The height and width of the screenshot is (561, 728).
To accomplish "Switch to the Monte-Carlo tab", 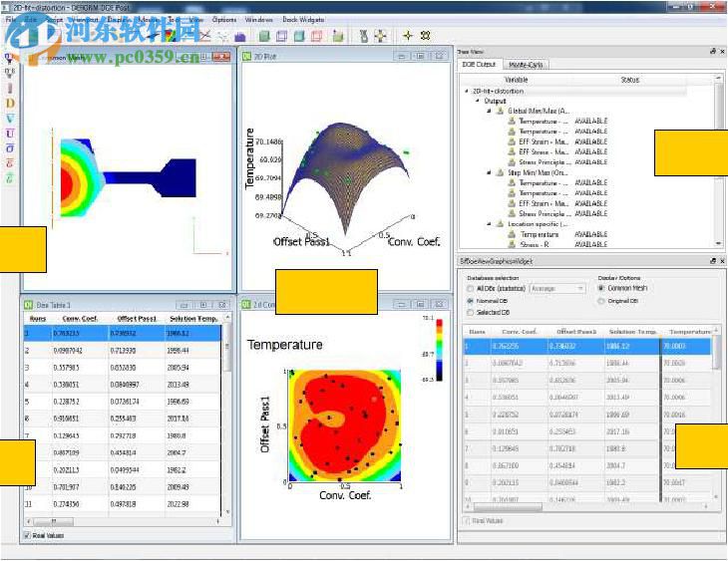I will (x=526, y=65).
